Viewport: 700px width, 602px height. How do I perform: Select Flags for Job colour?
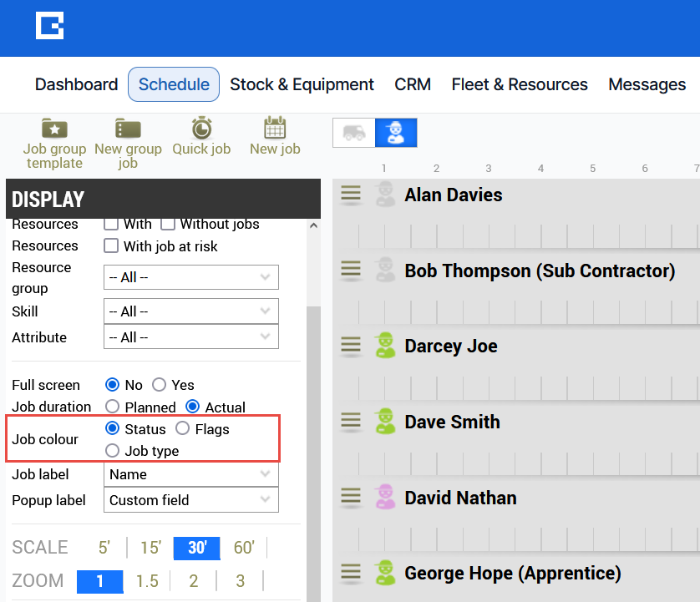click(183, 429)
